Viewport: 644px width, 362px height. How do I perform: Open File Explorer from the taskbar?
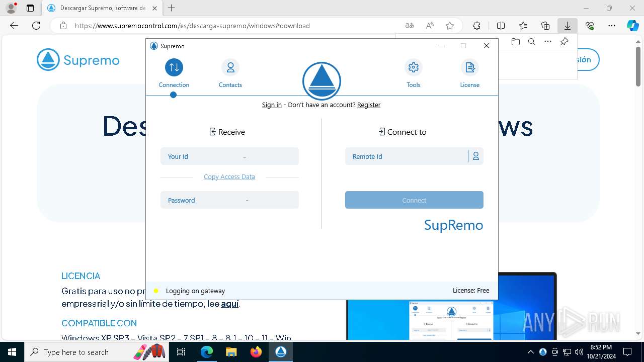231,352
